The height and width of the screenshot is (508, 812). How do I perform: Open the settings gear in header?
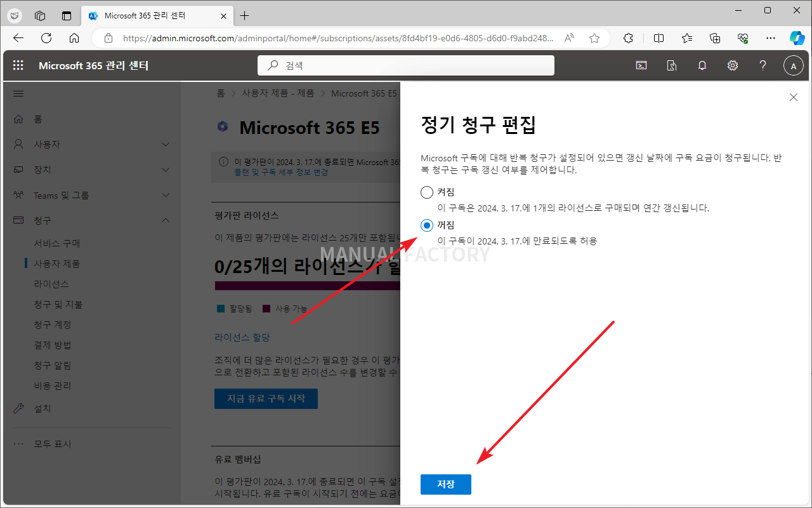733,65
